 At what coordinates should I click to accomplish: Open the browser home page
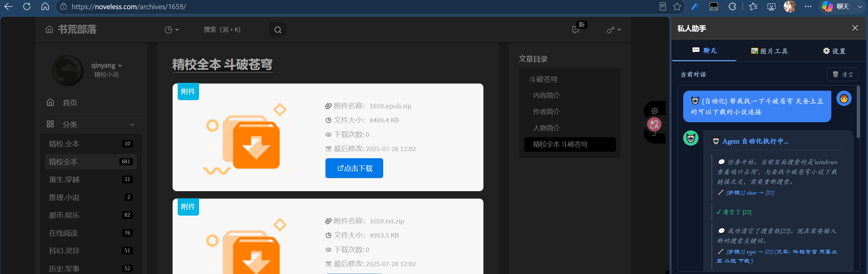(45, 6)
